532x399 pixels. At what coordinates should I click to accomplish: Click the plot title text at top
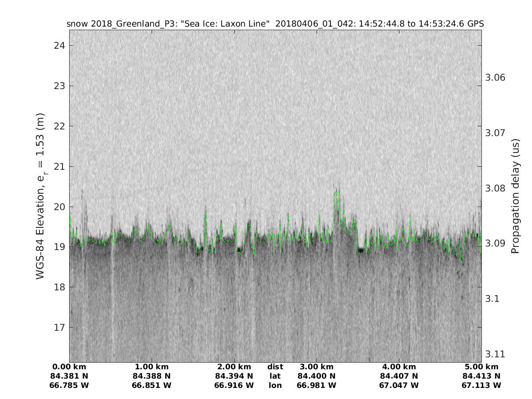[x=275, y=23]
